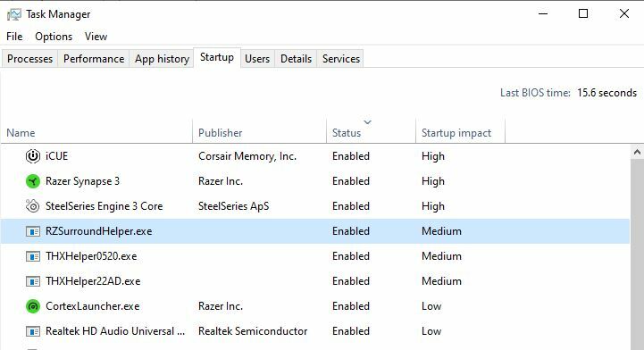Click Razer Inc. publisher in Razer Synapse row
Image resolution: width=644 pixels, height=350 pixels.
click(x=221, y=181)
